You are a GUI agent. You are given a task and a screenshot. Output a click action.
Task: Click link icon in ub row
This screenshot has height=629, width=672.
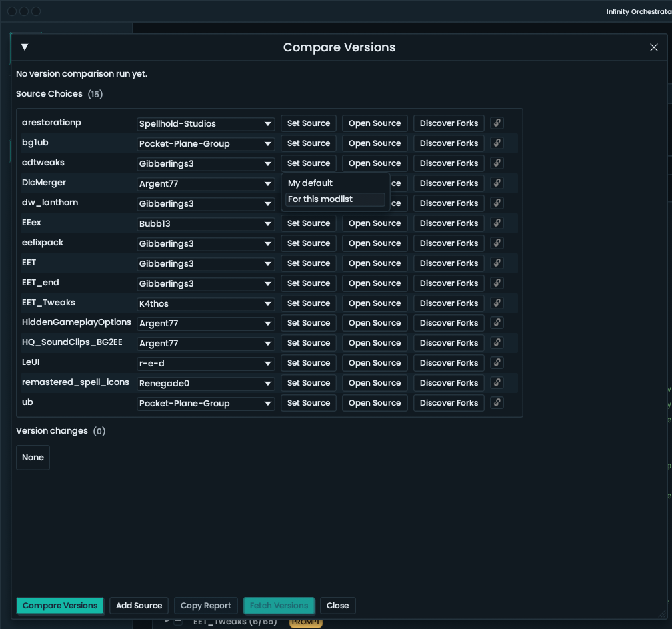click(x=497, y=402)
